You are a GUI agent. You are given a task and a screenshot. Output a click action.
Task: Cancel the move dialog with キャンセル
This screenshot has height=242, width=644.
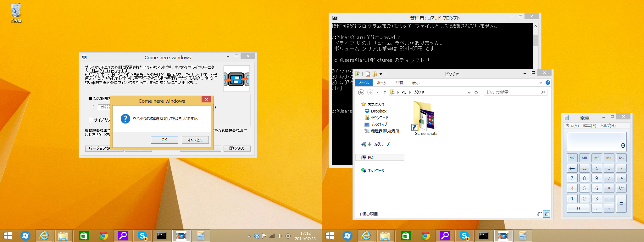(x=195, y=140)
